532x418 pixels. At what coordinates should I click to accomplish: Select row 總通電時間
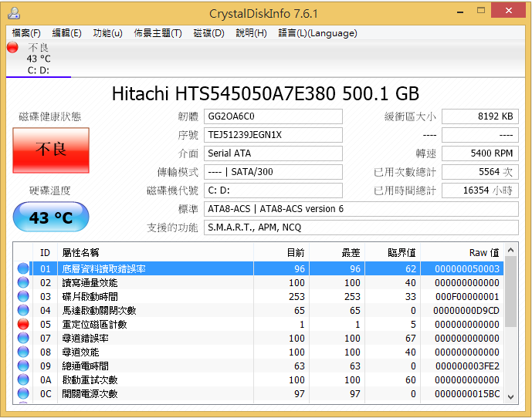click(259, 366)
